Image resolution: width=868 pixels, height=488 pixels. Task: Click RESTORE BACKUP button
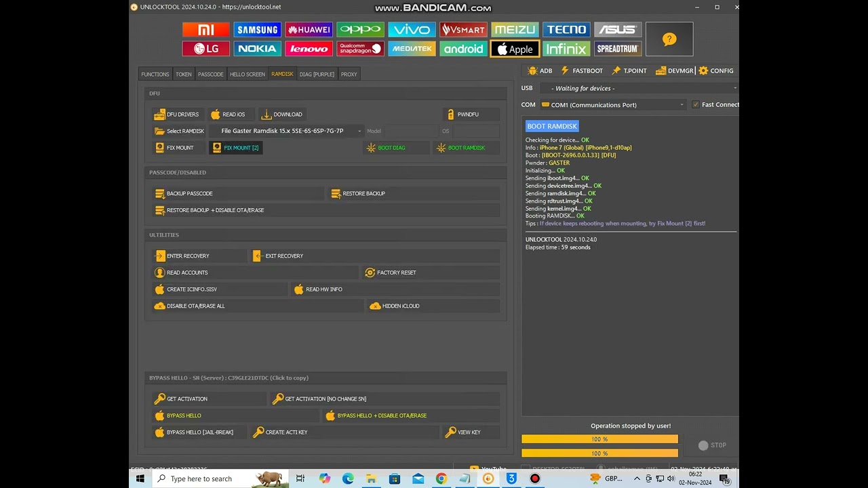[x=413, y=194]
